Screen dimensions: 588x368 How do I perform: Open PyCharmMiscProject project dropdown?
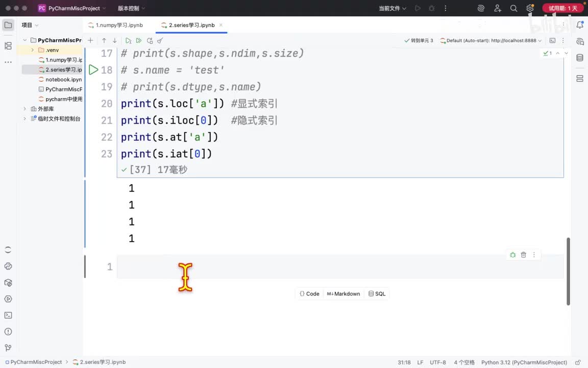tap(72, 8)
